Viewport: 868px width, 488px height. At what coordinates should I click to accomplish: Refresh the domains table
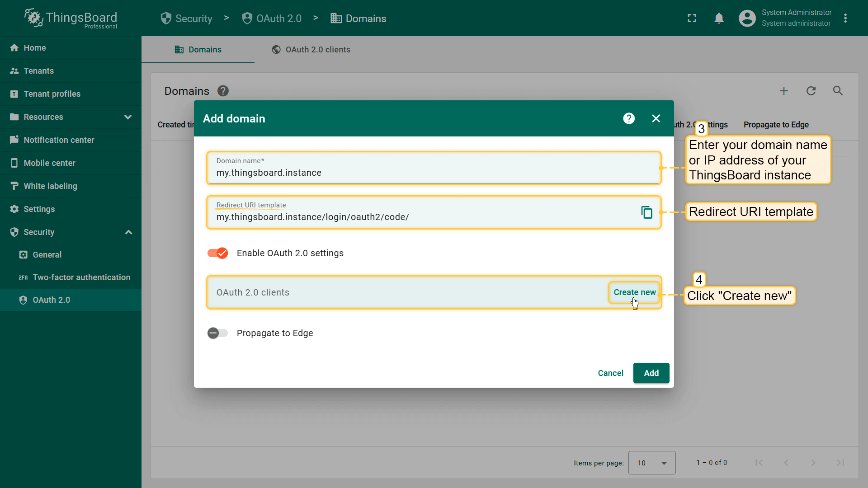pyautogui.click(x=811, y=91)
